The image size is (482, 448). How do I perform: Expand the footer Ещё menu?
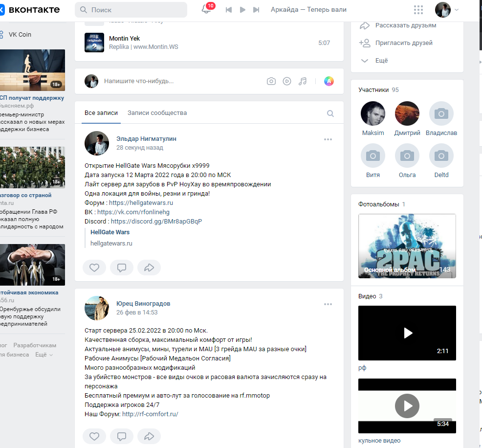point(44,355)
